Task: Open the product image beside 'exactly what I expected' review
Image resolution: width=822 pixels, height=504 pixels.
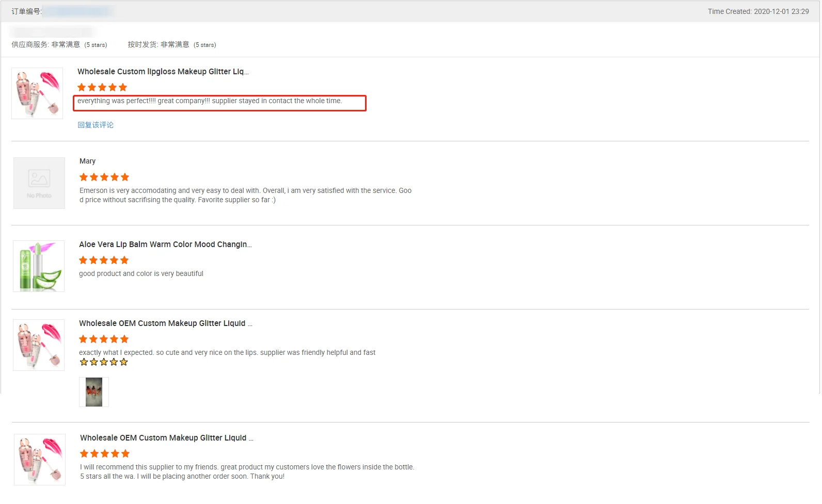Action: pyautogui.click(x=39, y=345)
